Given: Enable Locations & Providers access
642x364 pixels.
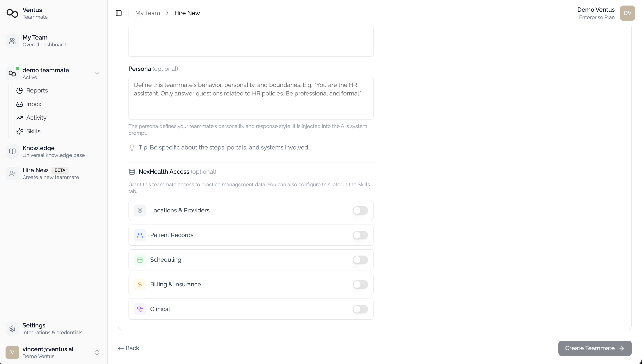Looking at the screenshot, I should [x=360, y=210].
